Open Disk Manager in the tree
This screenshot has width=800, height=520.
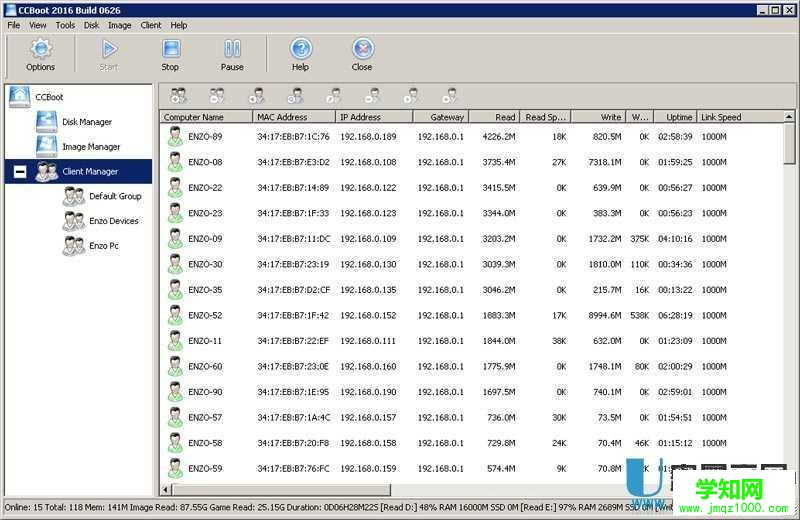[x=87, y=122]
